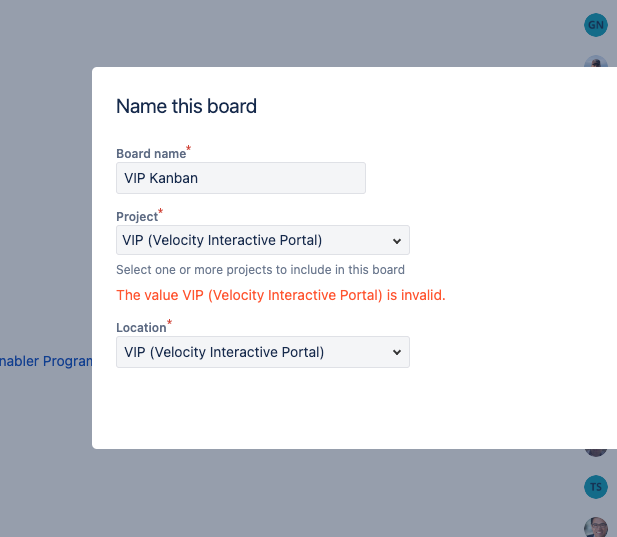Click the partially hidden avatar above TS

pos(596,453)
